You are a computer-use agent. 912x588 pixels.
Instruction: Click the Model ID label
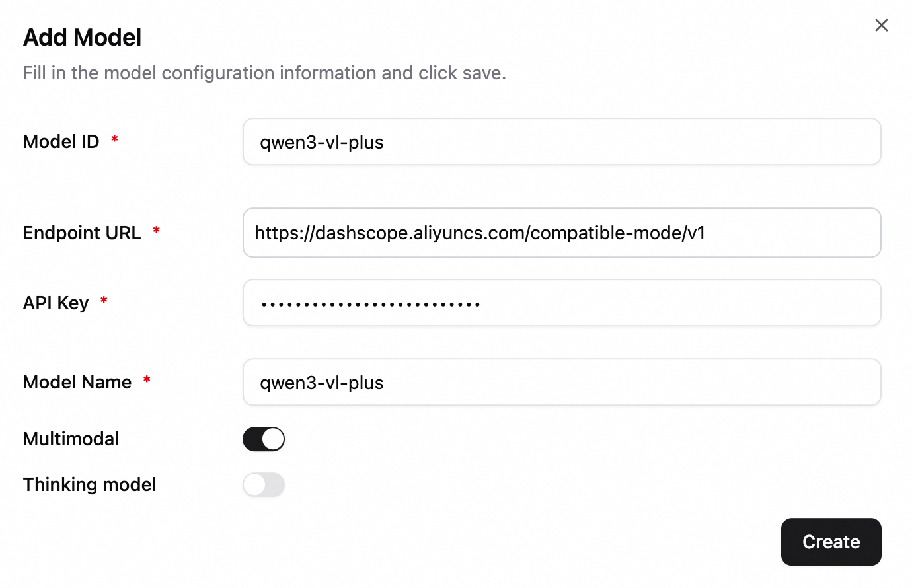(x=61, y=142)
